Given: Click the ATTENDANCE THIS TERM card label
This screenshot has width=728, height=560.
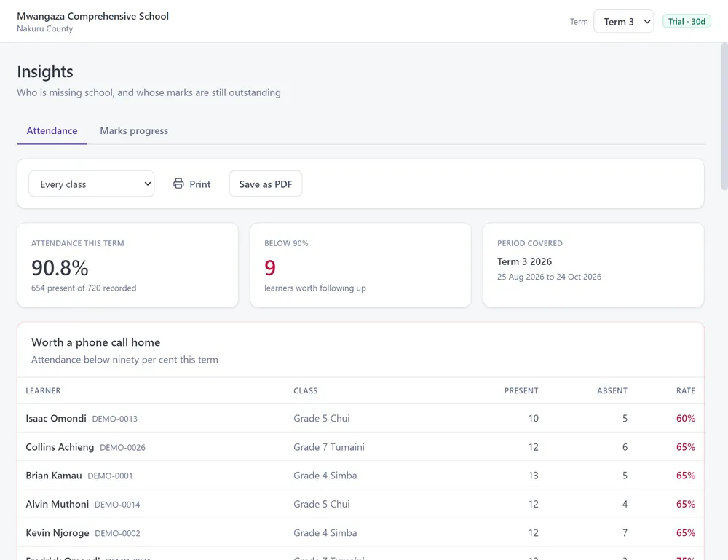Looking at the screenshot, I should (78, 243).
